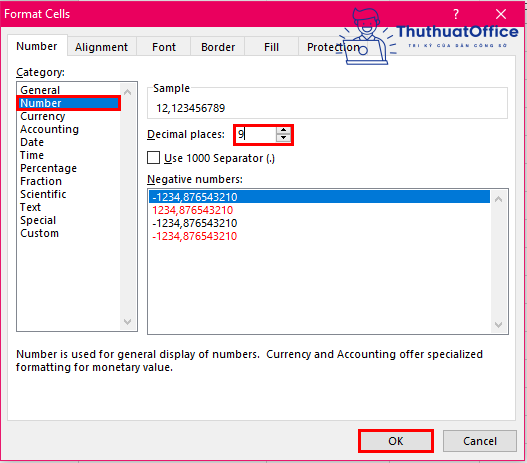
Task: Open the Border tab
Action: click(x=218, y=47)
